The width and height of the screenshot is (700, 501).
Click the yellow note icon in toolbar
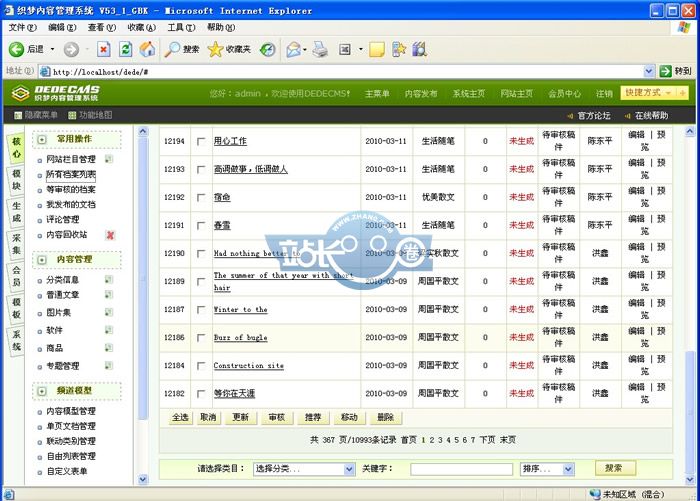coord(377,49)
